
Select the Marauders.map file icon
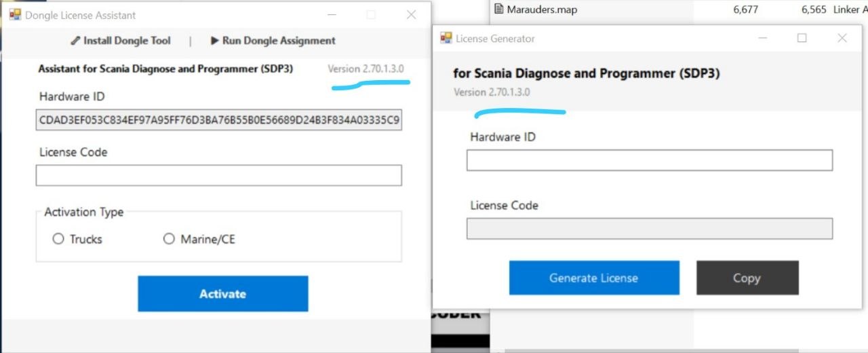[499, 9]
